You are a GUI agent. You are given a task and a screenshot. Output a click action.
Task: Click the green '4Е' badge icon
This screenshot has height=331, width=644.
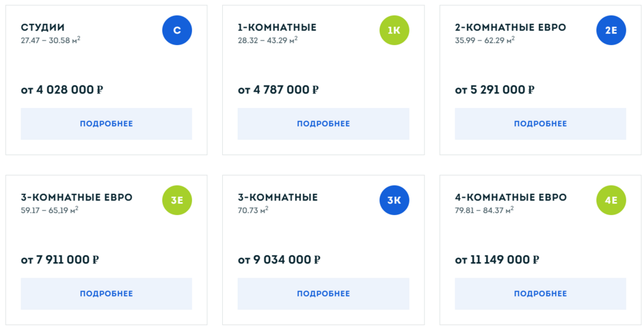point(611,200)
